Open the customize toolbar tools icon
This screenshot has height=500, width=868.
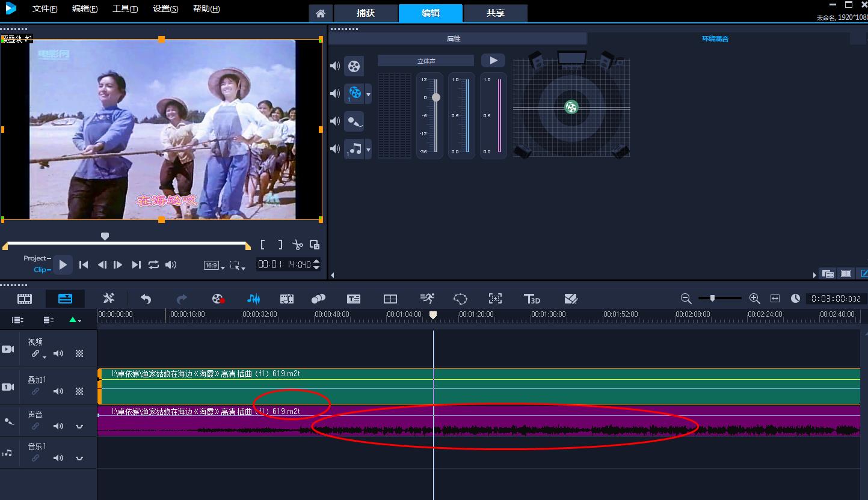click(109, 298)
